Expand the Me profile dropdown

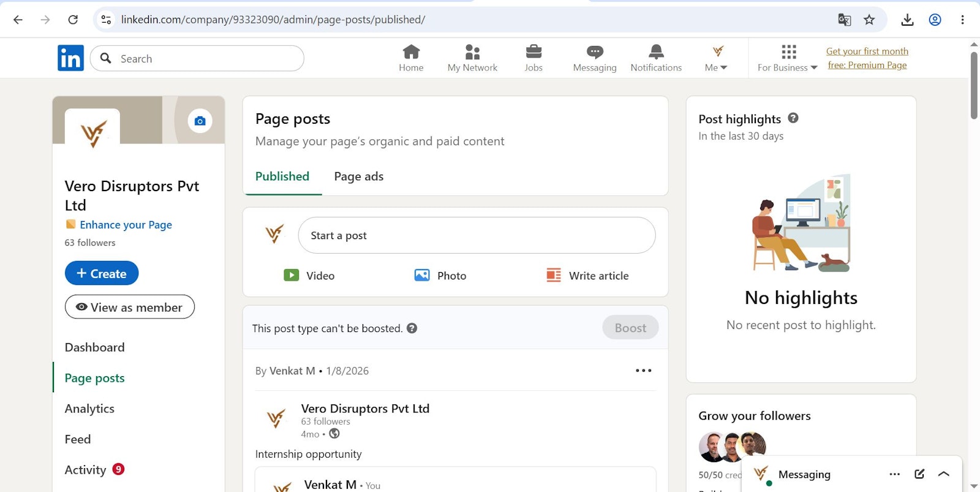(716, 58)
